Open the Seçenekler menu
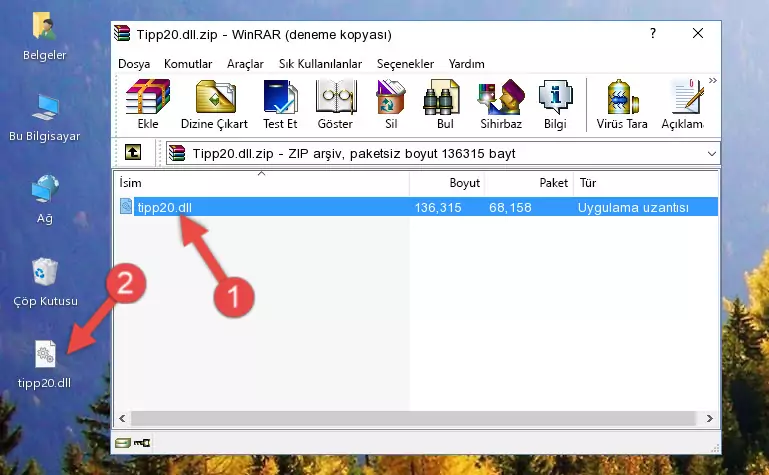 click(x=405, y=64)
